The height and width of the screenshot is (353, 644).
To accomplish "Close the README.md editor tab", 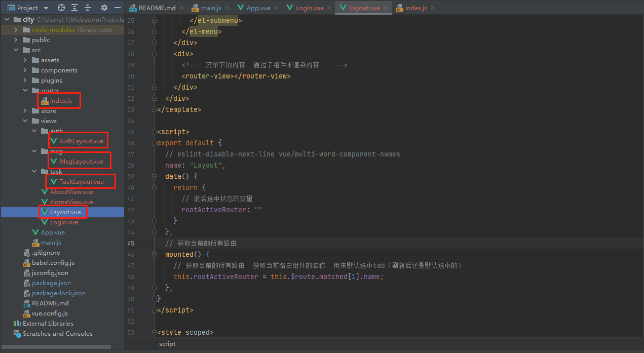I will [182, 8].
